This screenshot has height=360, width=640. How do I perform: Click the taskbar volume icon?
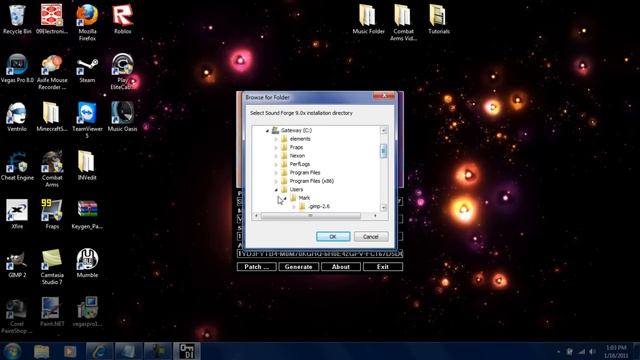click(x=592, y=351)
